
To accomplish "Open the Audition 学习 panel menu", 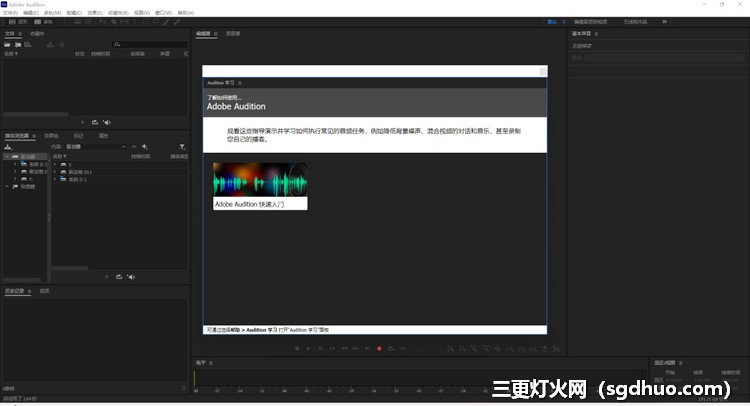I will (x=240, y=83).
